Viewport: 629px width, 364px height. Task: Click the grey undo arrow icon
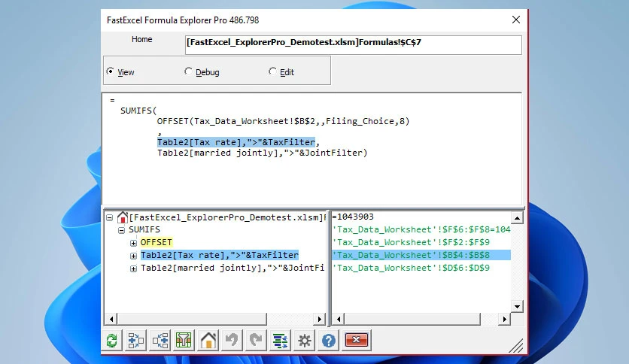pos(232,341)
